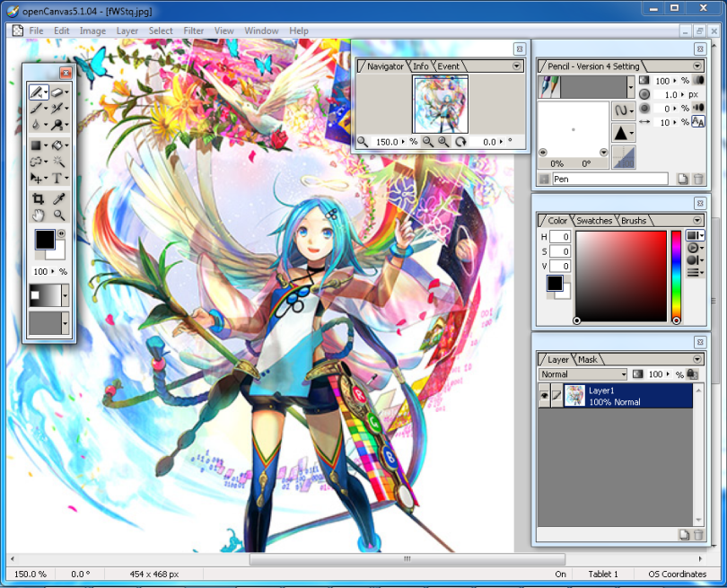Viewport: 727px width, 588px height.
Task: Select the Magnifier tool in the toolbox
Action: (x=58, y=215)
